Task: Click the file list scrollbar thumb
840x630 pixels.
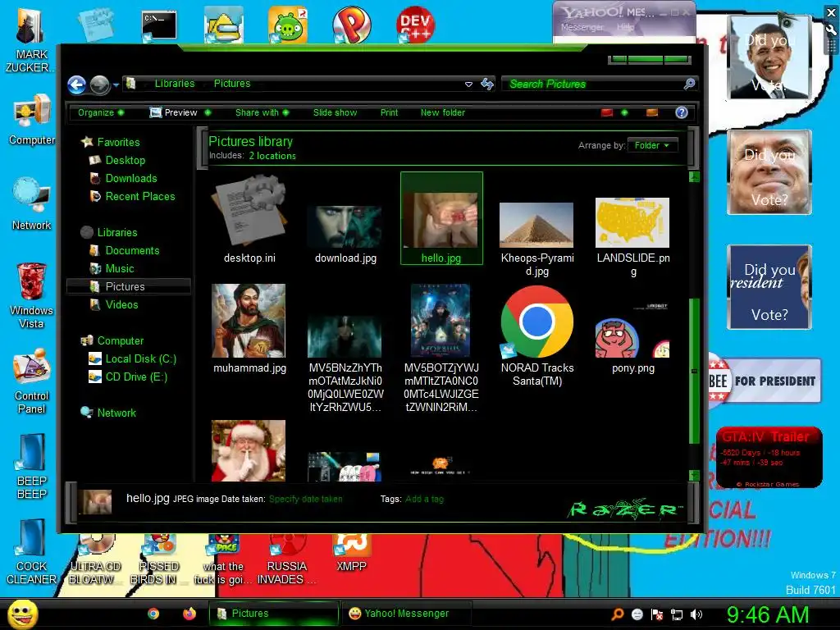Action: click(694, 371)
